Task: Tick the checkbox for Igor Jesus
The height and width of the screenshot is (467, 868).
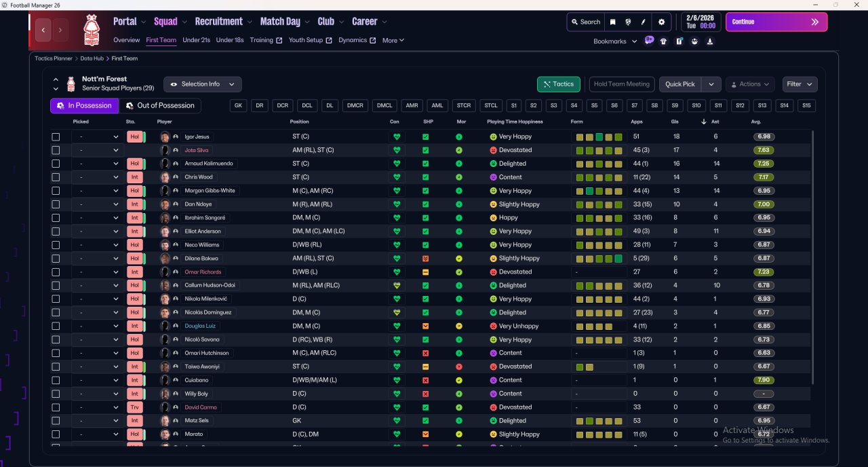Action: [56, 136]
